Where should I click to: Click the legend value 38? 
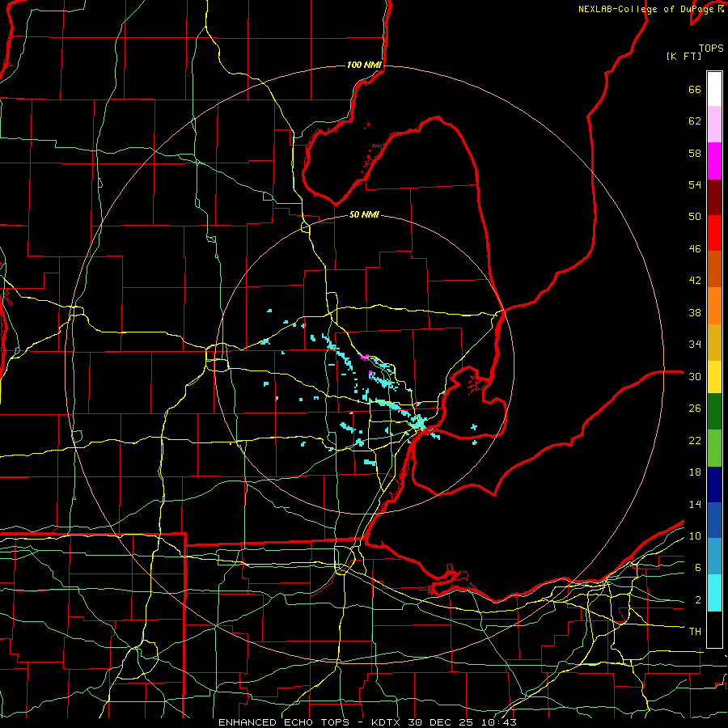[695, 312]
